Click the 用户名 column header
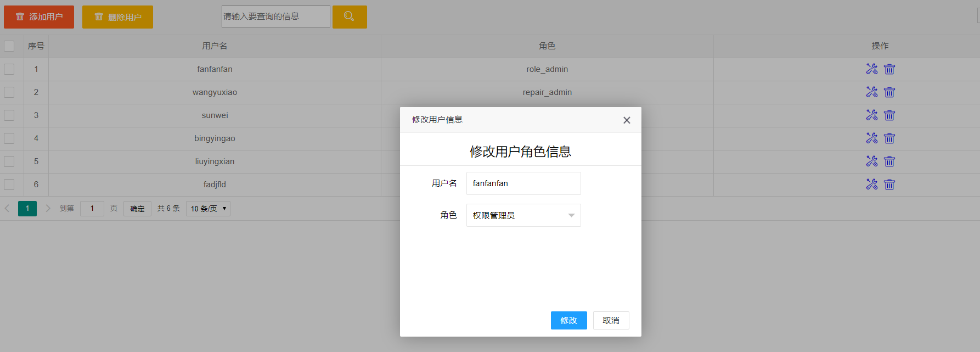Image resolution: width=980 pixels, height=352 pixels. pyautogui.click(x=215, y=46)
